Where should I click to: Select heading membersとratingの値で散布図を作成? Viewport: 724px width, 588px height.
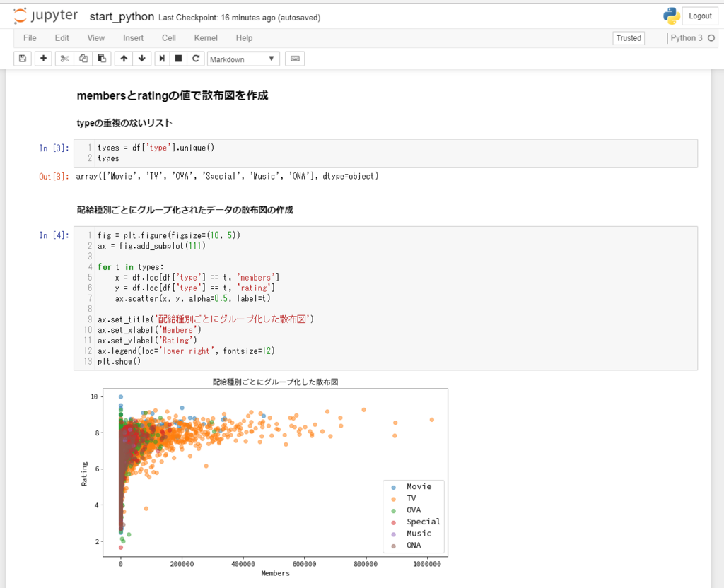173,95
